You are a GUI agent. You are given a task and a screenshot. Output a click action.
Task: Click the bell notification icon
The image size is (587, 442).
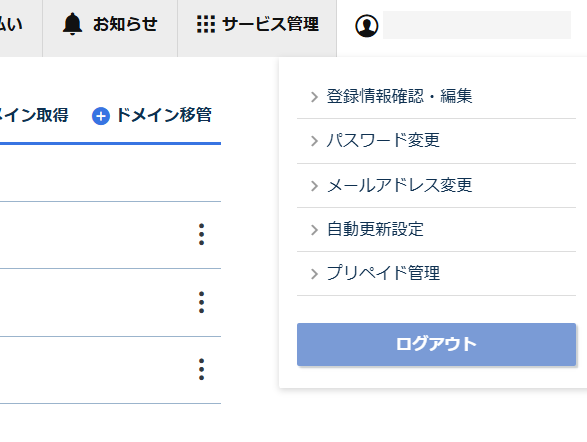pyautogui.click(x=72, y=24)
